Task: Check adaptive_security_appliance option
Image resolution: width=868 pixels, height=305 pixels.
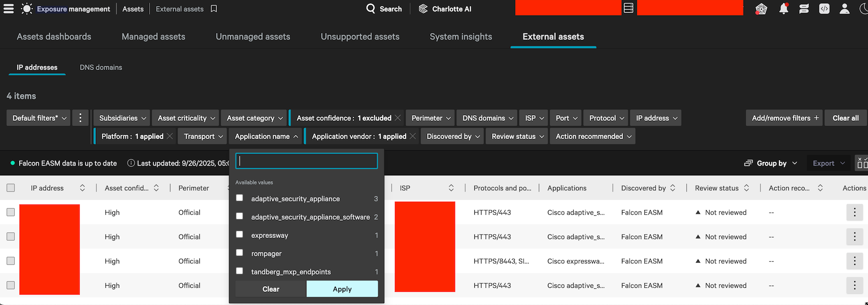Action: (239, 198)
